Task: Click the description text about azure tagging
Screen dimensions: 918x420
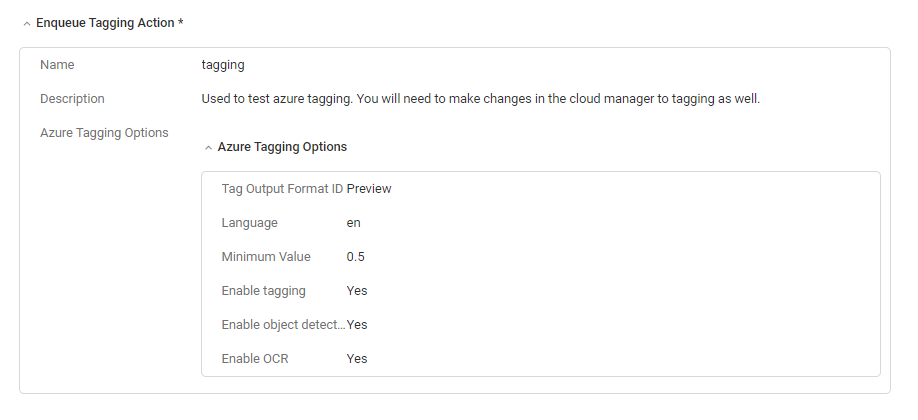Action: pos(481,99)
